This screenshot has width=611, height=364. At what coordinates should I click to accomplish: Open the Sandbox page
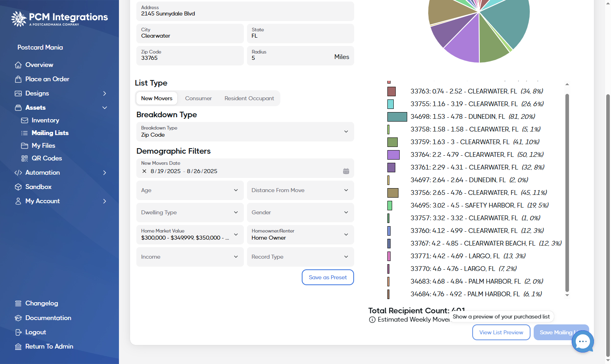38,187
